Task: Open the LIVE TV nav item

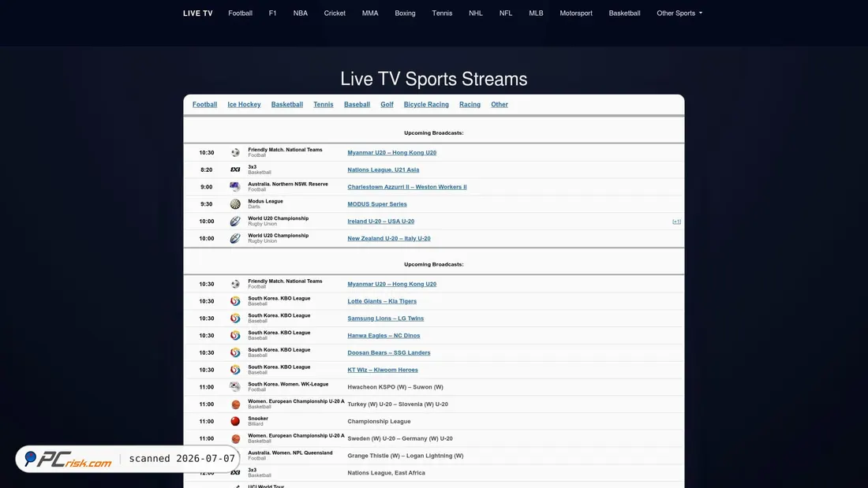Action: pos(197,13)
